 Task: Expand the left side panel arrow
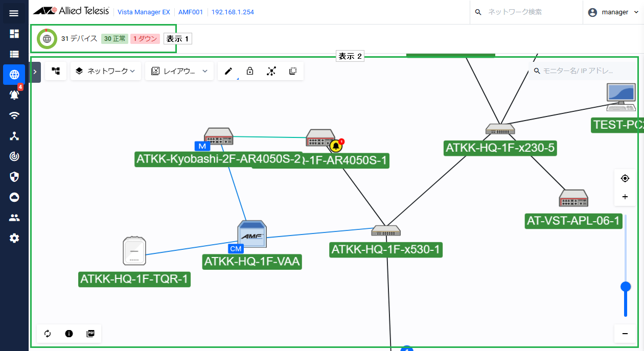click(35, 72)
